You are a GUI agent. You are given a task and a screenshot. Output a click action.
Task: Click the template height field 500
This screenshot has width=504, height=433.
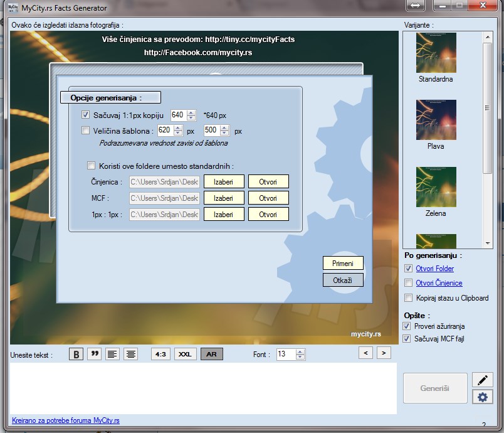pyautogui.click(x=212, y=130)
